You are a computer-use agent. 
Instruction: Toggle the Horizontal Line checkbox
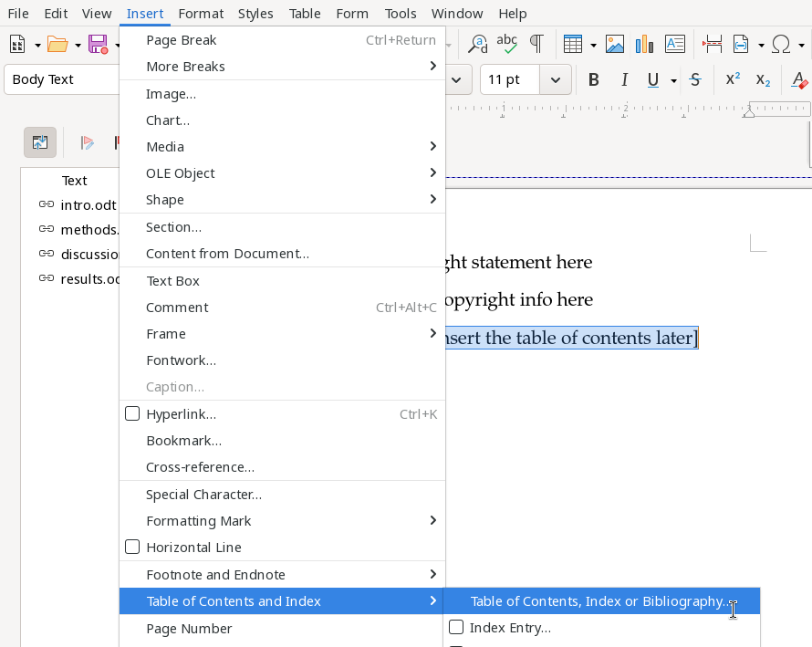click(132, 547)
